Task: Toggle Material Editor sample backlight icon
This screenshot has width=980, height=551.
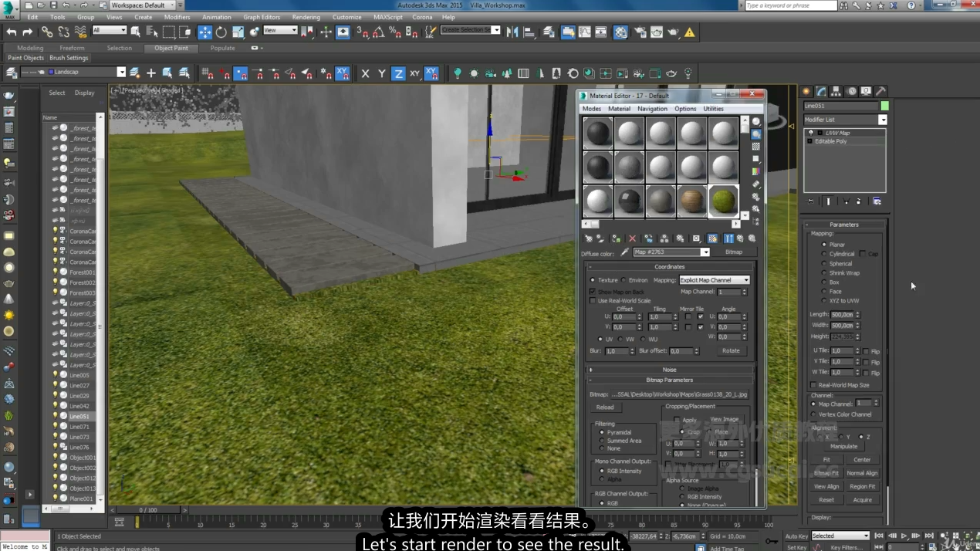Action: click(x=756, y=134)
